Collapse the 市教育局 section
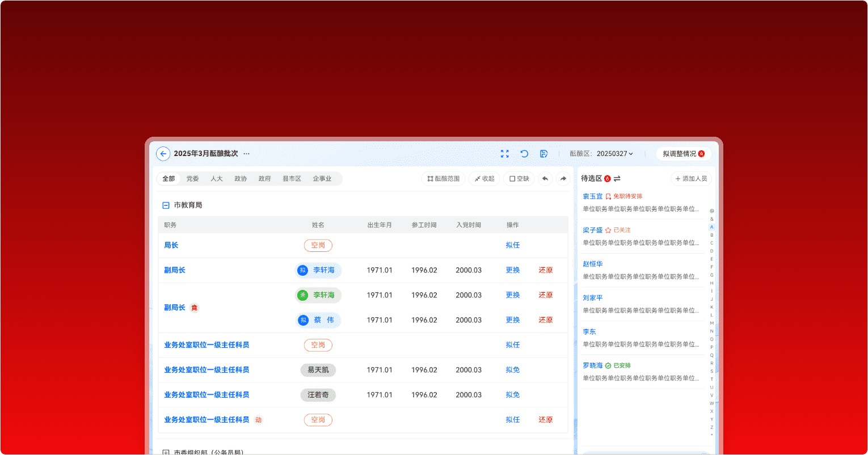The width and height of the screenshot is (868, 455). (x=166, y=205)
